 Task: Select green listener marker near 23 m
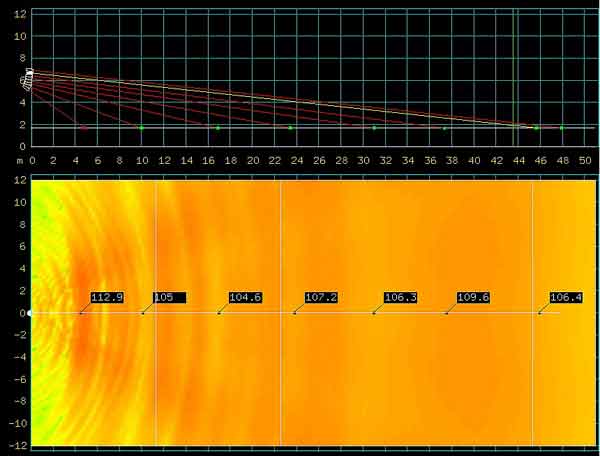(x=290, y=128)
